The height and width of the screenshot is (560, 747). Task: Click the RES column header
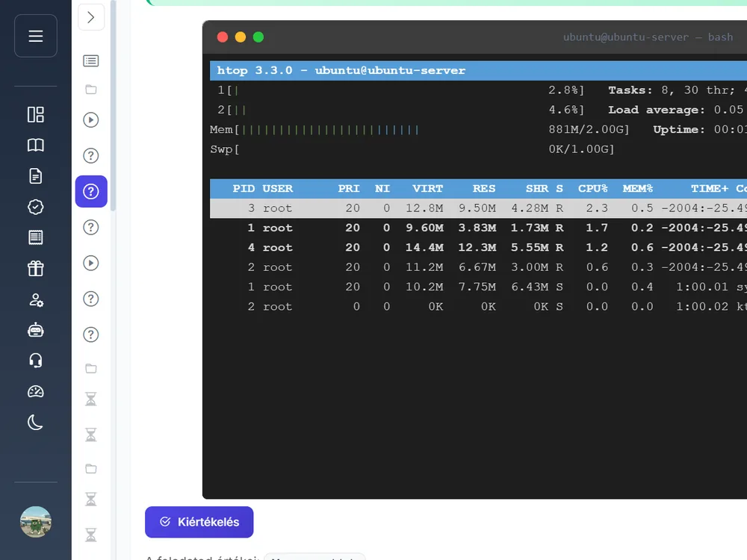(x=484, y=189)
